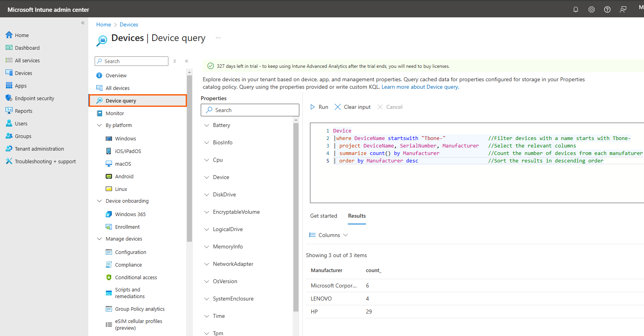644x336 pixels.
Task: Sort by count_ column header
Action: click(373, 270)
